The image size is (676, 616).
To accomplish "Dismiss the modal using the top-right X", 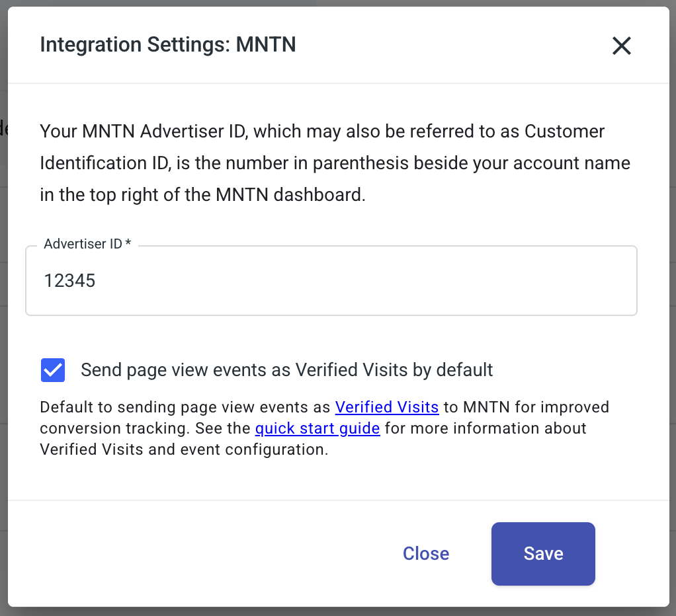I will tap(621, 46).
